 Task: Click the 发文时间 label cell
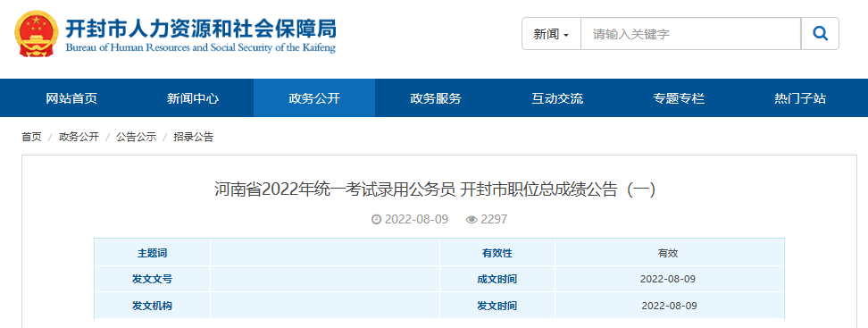tap(497, 306)
